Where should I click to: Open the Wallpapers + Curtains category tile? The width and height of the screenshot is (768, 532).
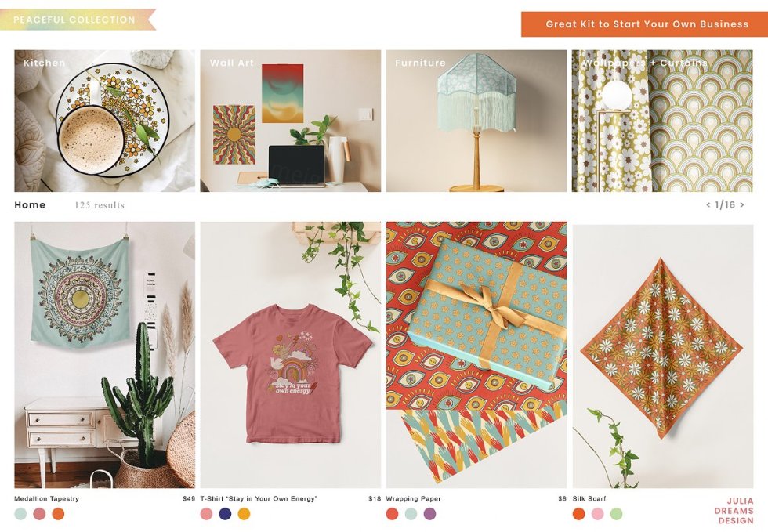tap(662, 121)
